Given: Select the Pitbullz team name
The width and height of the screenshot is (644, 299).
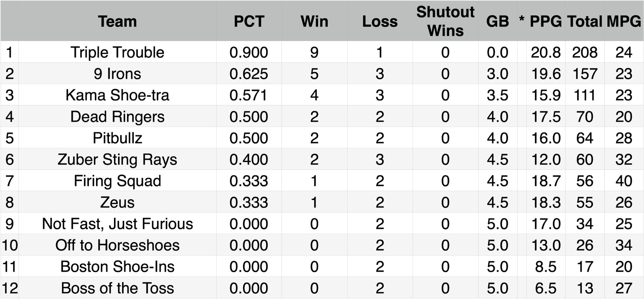Looking at the screenshot, I should [117, 138].
